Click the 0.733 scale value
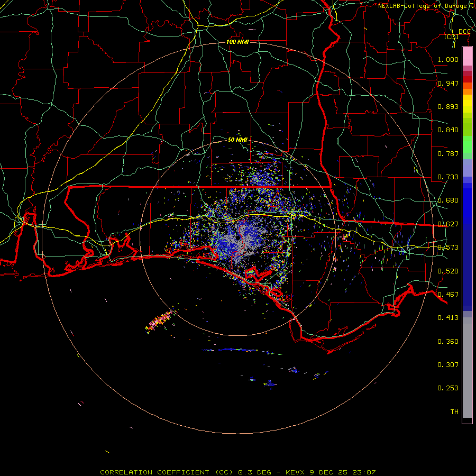476x476 pixels. click(x=448, y=177)
